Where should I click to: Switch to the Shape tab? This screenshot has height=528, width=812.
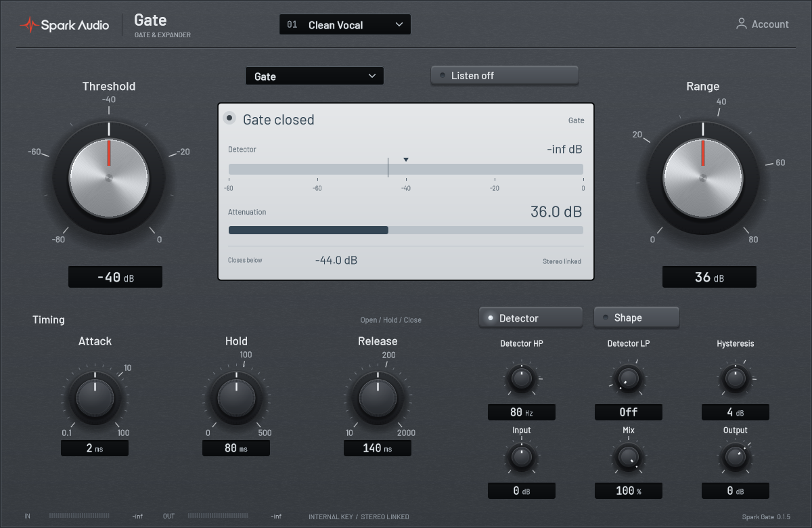637,317
